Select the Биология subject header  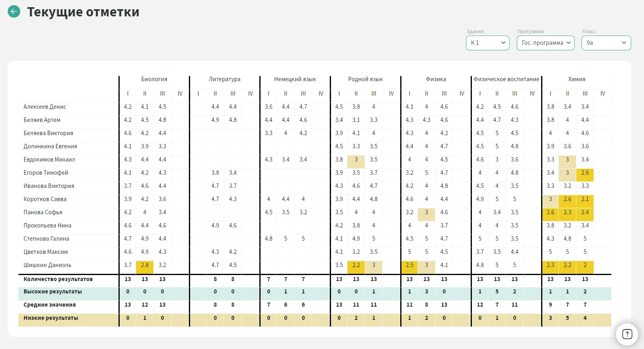(x=154, y=79)
